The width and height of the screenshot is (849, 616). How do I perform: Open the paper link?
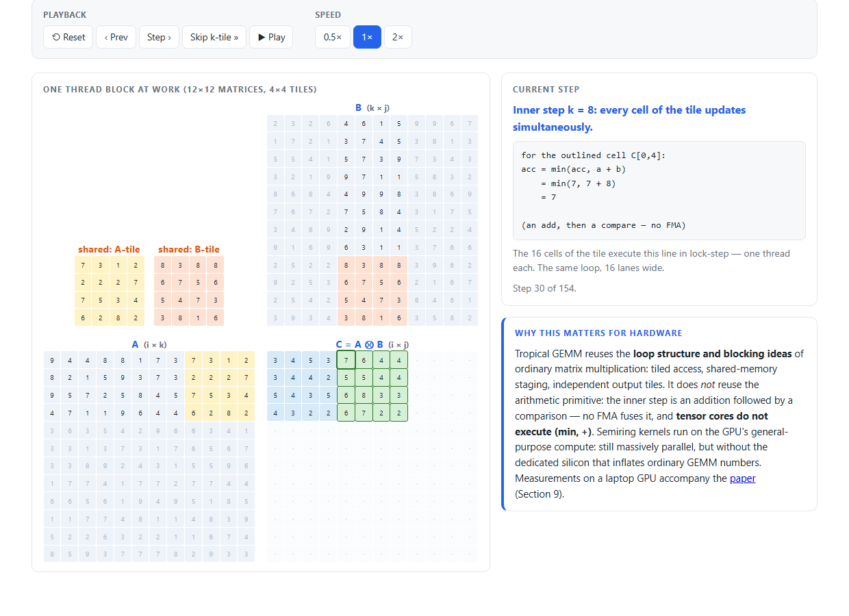click(x=743, y=478)
